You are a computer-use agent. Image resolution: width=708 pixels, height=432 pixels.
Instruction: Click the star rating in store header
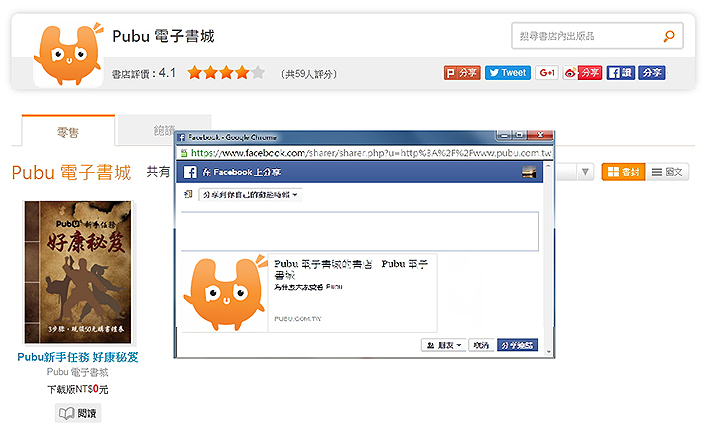[226, 72]
